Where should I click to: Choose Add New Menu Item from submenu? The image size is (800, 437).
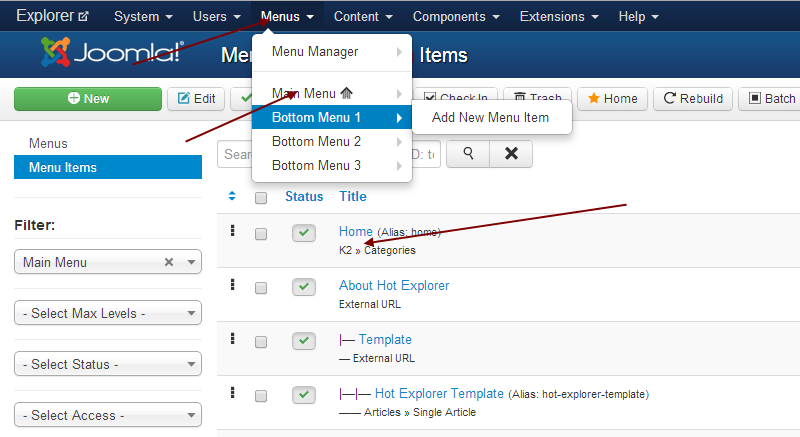pyautogui.click(x=490, y=118)
